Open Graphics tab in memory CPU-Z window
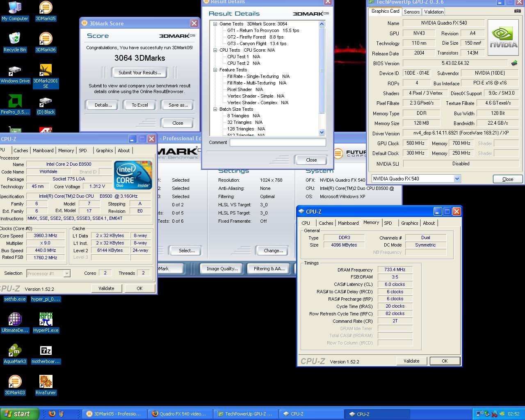 click(410, 223)
